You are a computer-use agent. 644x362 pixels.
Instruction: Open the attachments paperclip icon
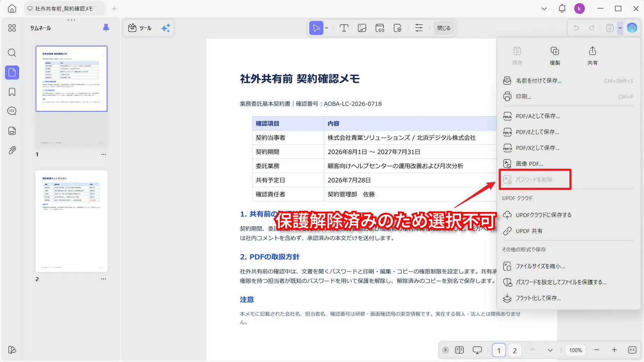click(12, 150)
